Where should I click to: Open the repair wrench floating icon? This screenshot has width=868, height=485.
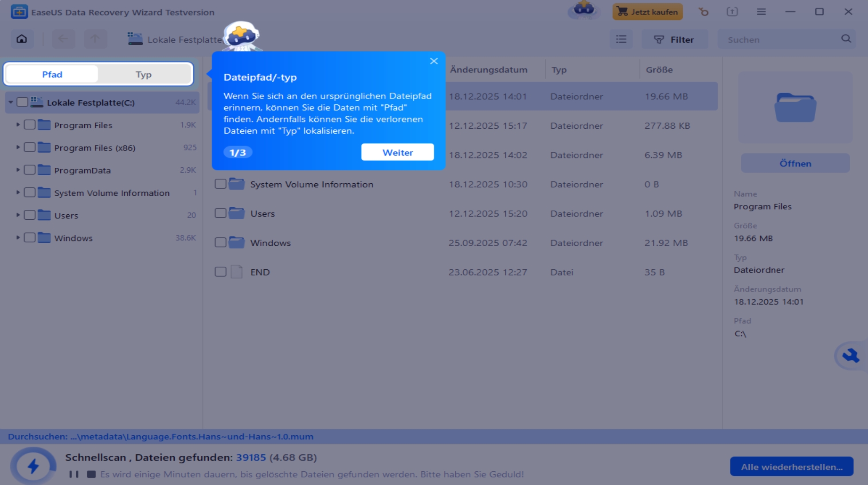[x=850, y=355]
